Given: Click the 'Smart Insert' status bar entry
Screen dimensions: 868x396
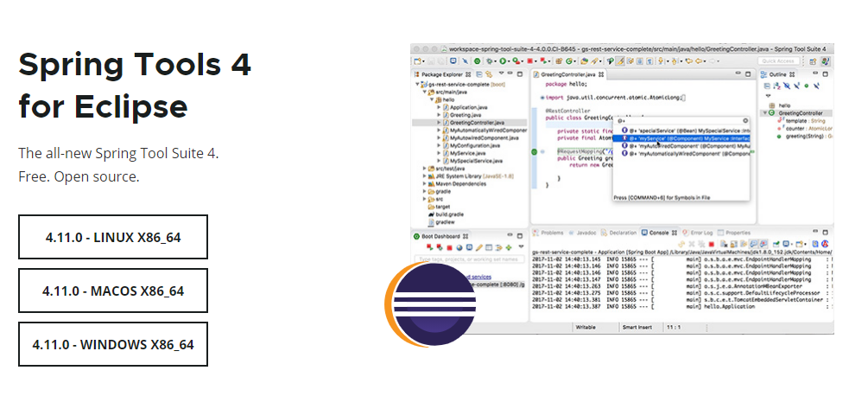Looking at the screenshot, I should pos(637,328).
